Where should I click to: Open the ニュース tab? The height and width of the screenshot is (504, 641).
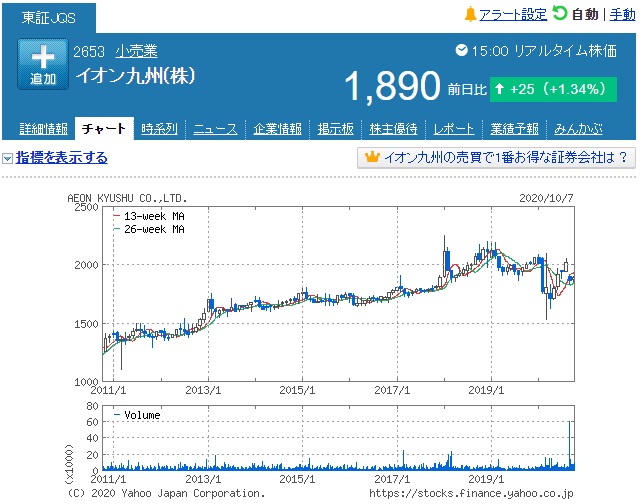215,129
